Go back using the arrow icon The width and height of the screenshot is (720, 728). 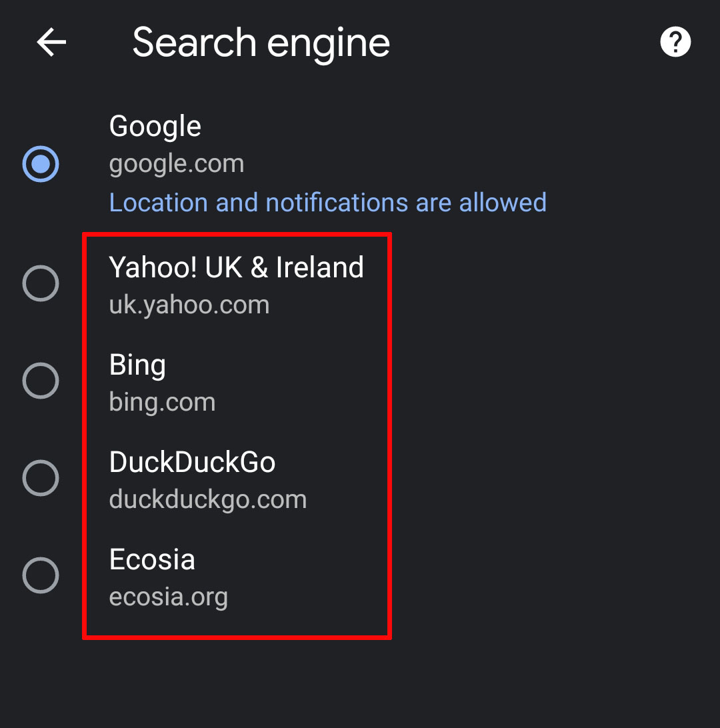51,42
